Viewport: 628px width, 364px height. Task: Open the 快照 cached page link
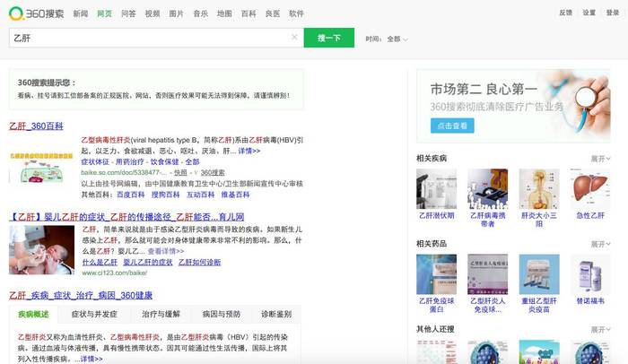tap(180, 173)
